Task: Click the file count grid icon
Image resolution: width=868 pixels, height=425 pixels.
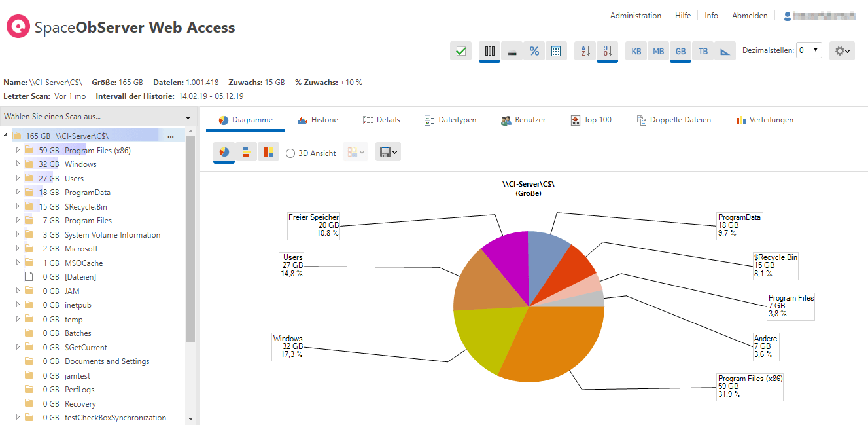Action: (555, 51)
